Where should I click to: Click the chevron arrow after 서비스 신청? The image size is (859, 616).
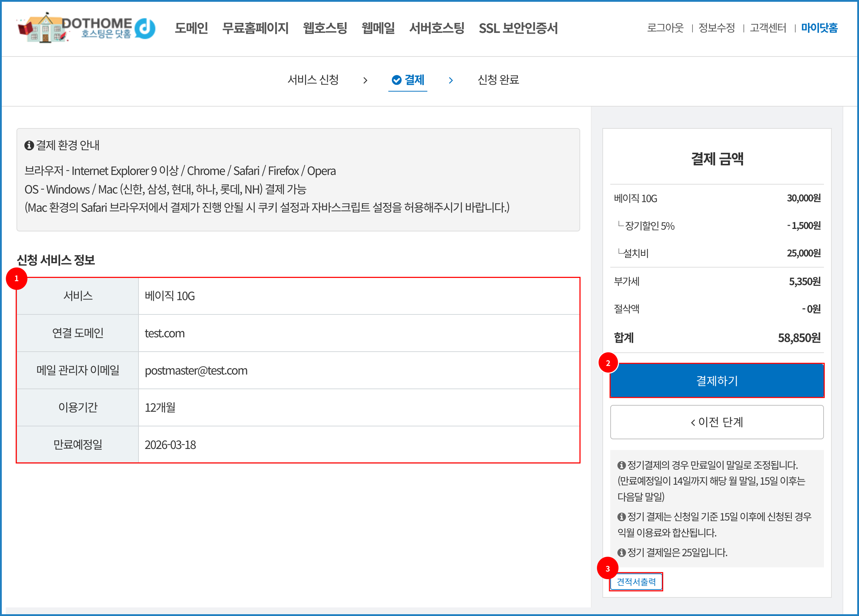click(x=365, y=80)
